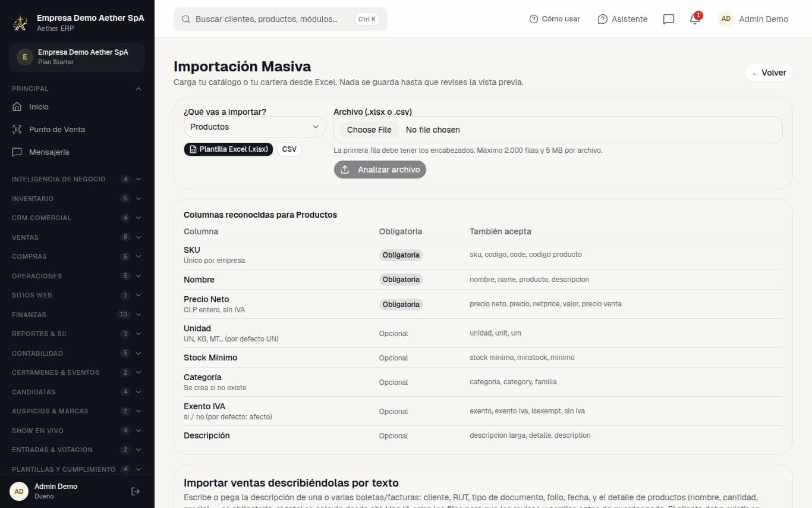Expand the INVENTARIO section
Screen dimensions: 812x508
(77, 199)
